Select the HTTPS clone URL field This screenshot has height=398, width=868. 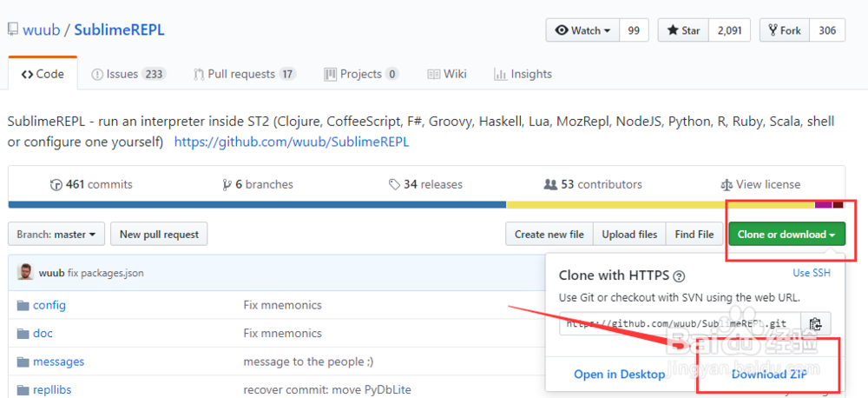pos(681,324)
